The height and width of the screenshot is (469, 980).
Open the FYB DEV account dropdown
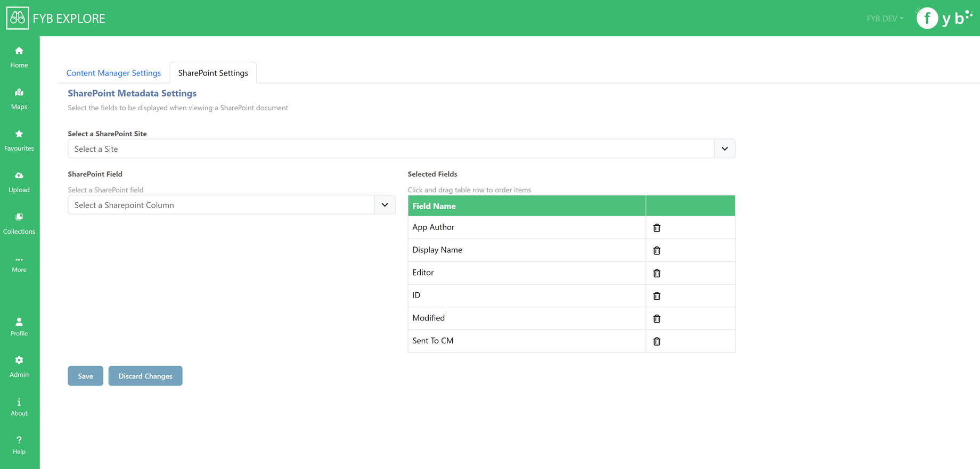pyautogui.click(x=885, y=18)
